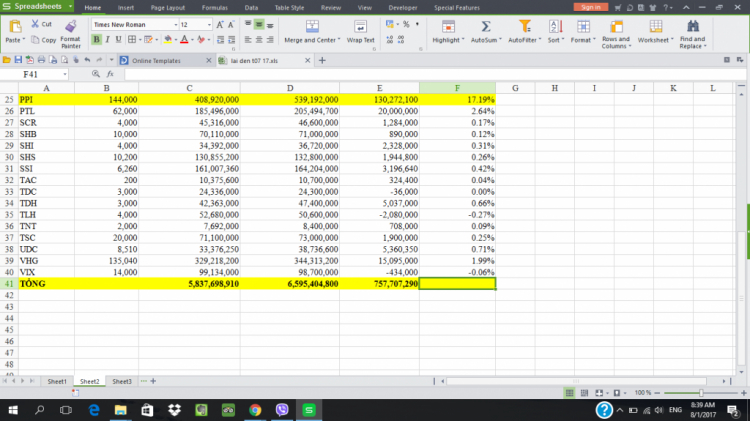The height and width of the screenshot is (421, 750).
Task: Expand the font color dropdown arrow
Action: 192,40
